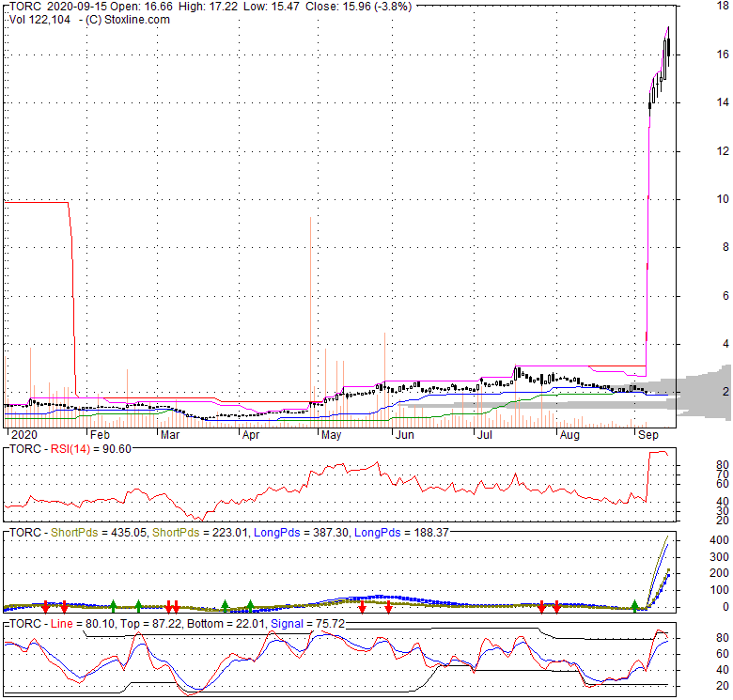Viewport: 733px width, 700px height.
Task: Click the '(C) Stoxline.com' credit text
Action: pyautogui.click(x=128, y=20)
